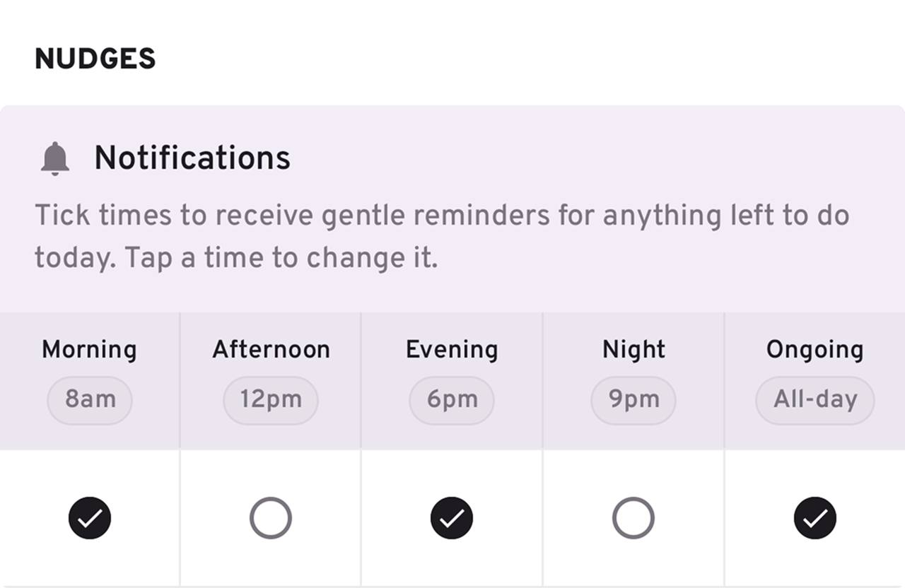905x588 pixels.
Task: Tap the 12pm time pill to change it
Action: click(x=270, y=400)
